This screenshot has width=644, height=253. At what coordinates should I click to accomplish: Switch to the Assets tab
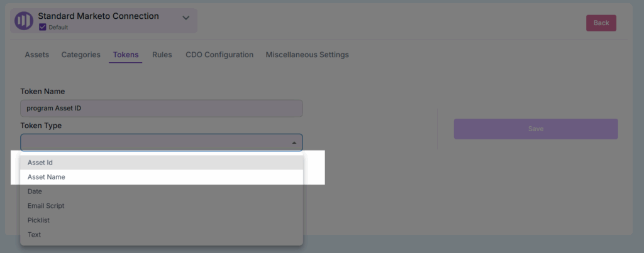[36, 55]
